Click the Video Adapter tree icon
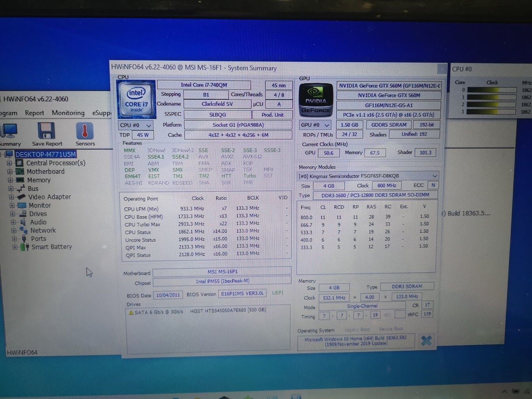The image size is (532, 399). [22, 197]
